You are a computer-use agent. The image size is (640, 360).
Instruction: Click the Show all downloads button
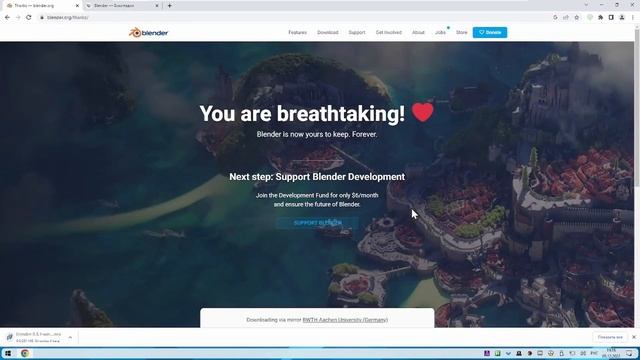pyautogui.click(x=610, y=337)
